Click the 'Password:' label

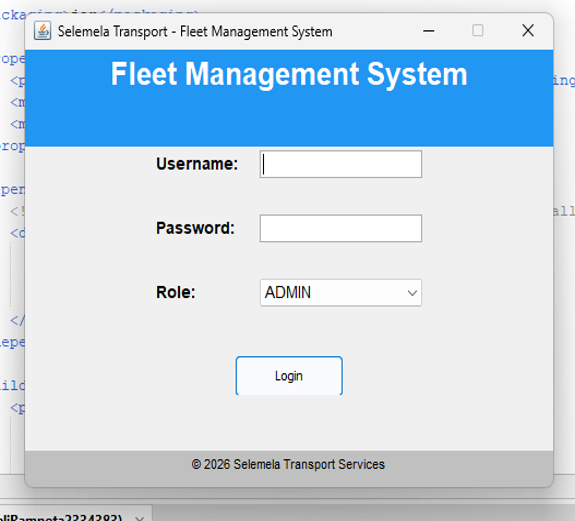195,228
